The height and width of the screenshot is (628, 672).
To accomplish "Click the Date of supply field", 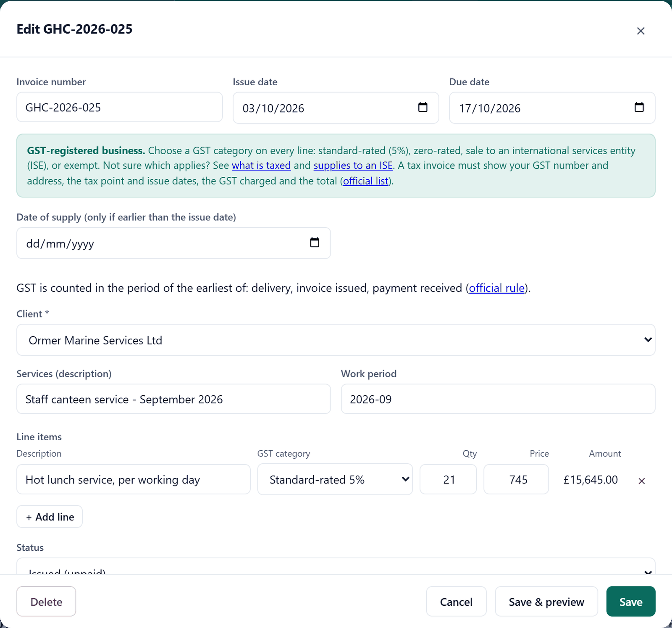I will coord(174,243).
